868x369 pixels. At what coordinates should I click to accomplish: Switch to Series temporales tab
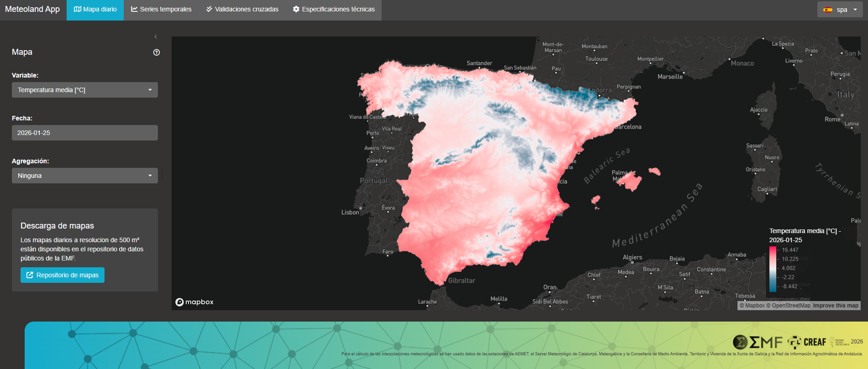click(x=161, y=10)
